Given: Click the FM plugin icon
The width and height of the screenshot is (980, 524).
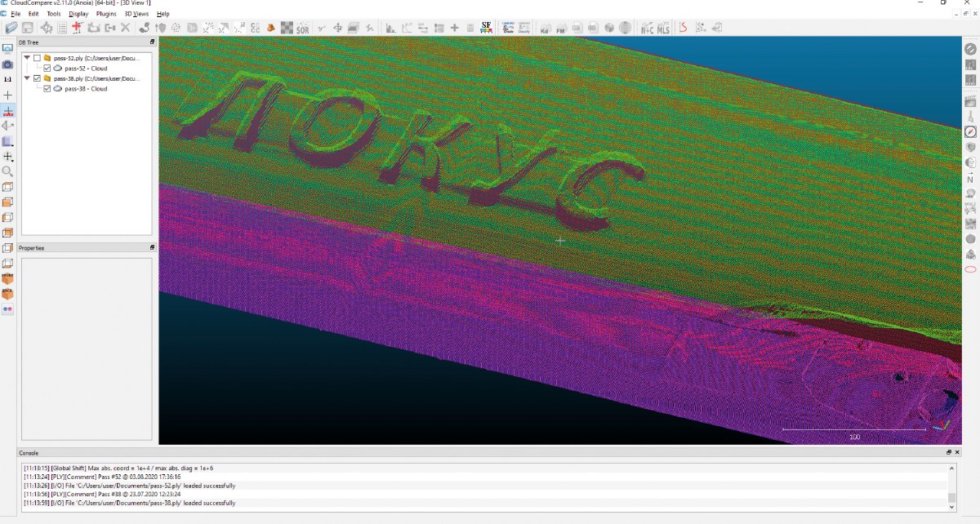Looking at the screenshot, I should point(560,29).
